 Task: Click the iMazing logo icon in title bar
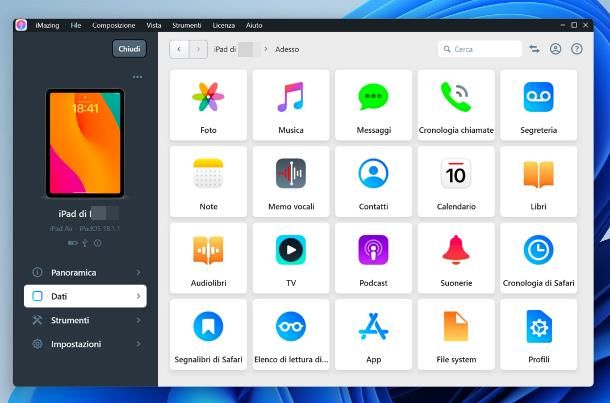21,25
